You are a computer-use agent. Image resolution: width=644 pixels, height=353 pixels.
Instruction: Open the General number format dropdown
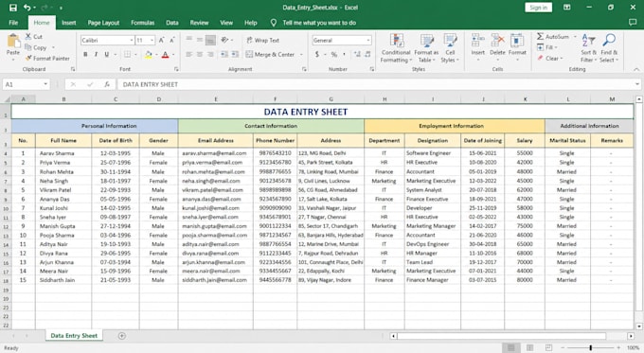368,41
